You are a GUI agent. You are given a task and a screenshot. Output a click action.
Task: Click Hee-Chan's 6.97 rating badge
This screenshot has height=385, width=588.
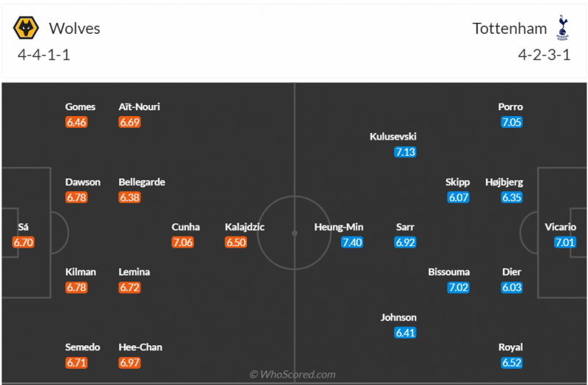click(129, 362)
